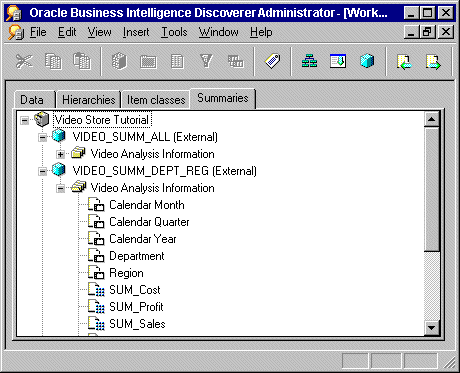The width and height of the screenshot is (460, 373).
Task: Select the Calendar Year item
Action: [143, 239]
